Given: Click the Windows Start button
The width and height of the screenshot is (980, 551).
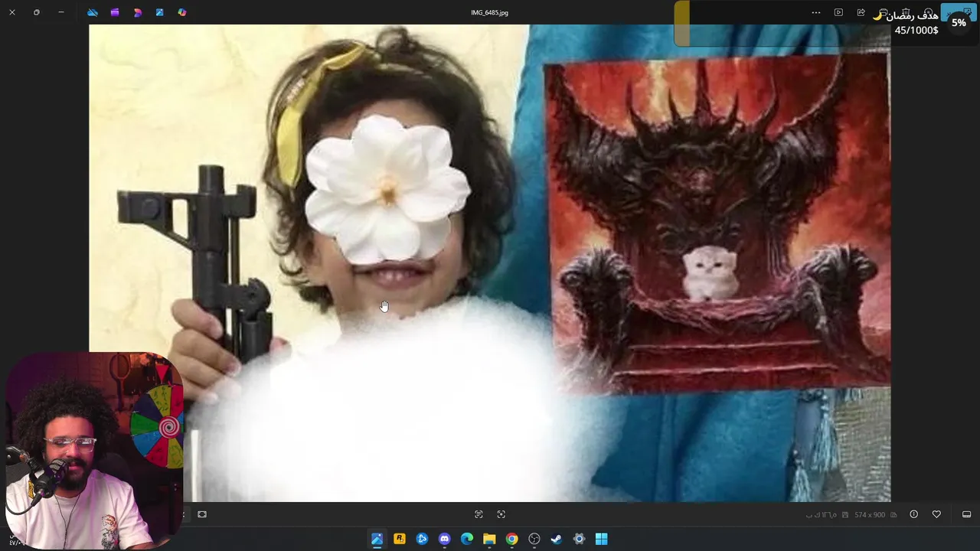Looking at the screenshot, I should pos(602,539).
